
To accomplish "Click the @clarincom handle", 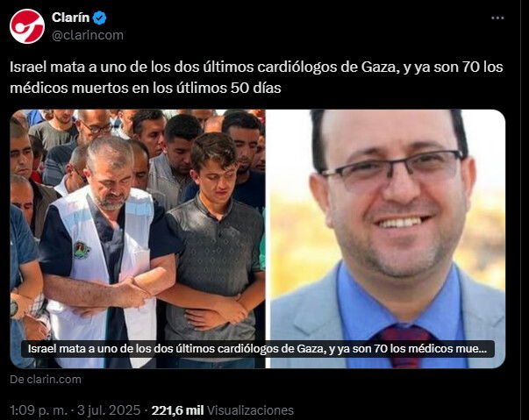I will tap(88, 35).
